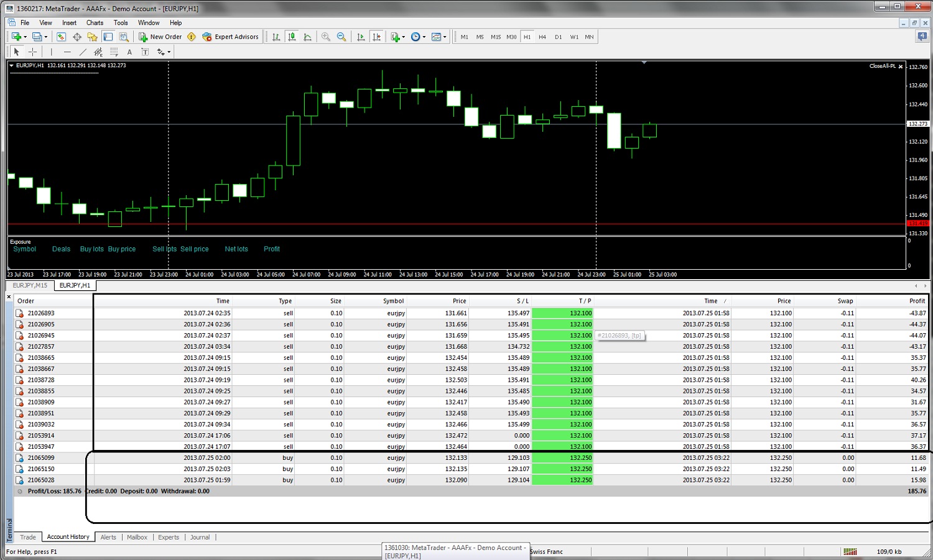Viewport: 933px width, 560px height.
Task: Click the 109/0 kb traffic indicator
Action: (889, 551)
